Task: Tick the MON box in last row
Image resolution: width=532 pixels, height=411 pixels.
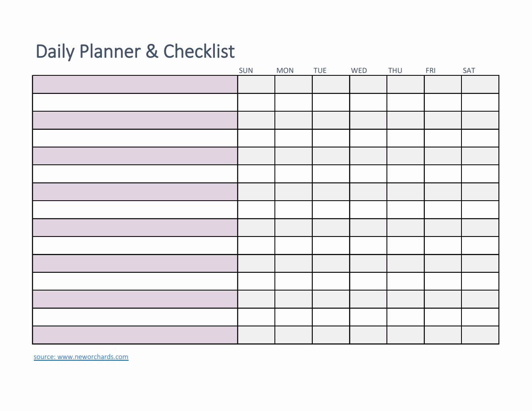Action: coord(293,335)
